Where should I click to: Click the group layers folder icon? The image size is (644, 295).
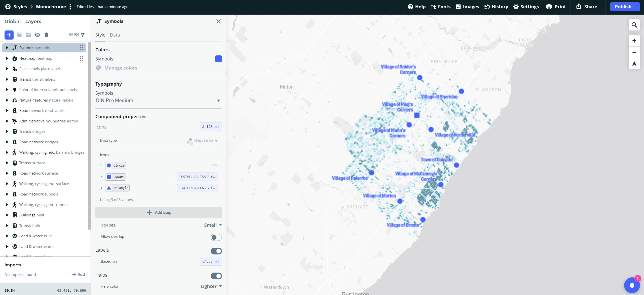click(28, 35)
